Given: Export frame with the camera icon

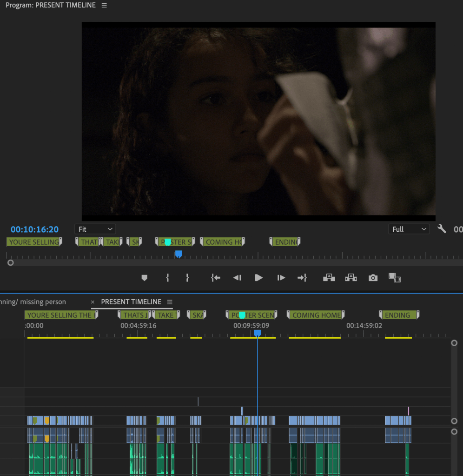Looking at the screenshot, I should pos(373,278).
